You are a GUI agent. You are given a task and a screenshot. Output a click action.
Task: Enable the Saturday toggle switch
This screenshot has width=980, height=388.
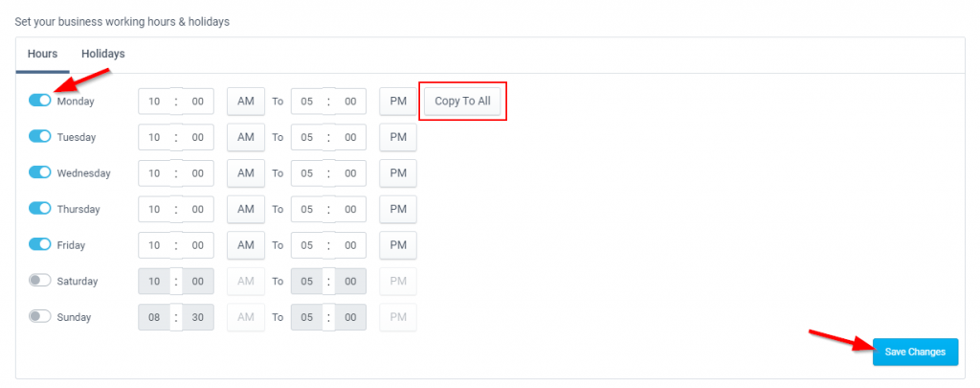tap(39, 281)
